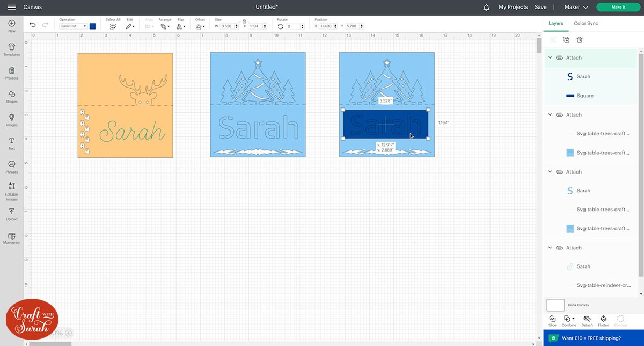This screenshot has height=346, width=644.
Task: Click the blue operation color swatch
Action: [x=93, y=26]
